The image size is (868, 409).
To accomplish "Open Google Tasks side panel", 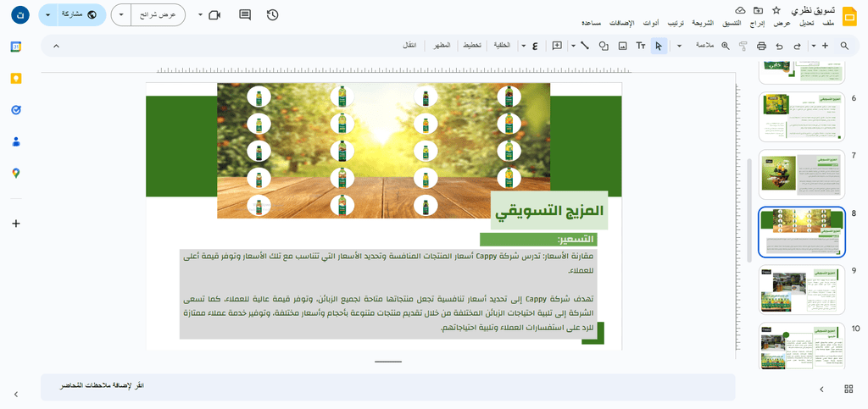I will [x=16, y=110].
